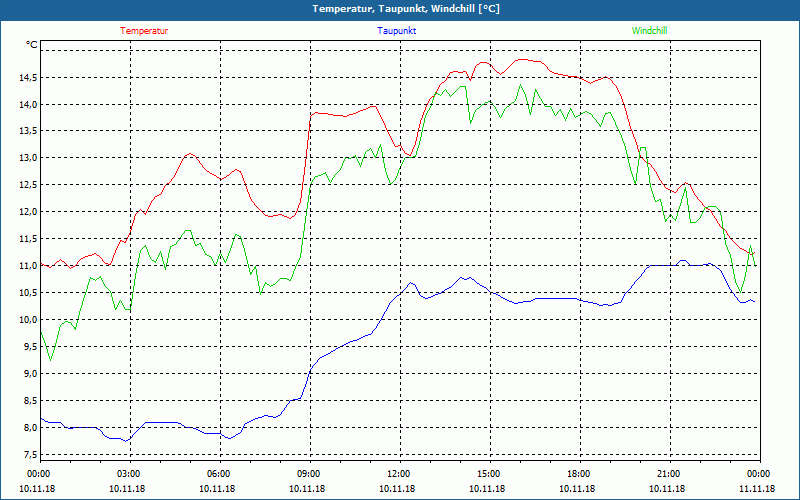Click the 14,5 y-axis value

click(x=29, y=78)
